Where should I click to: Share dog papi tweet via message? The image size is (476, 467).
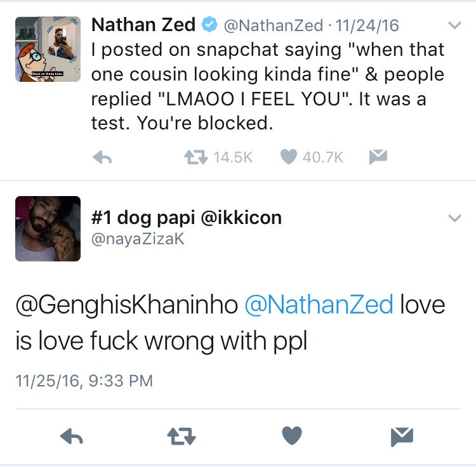tap(402, 436)
